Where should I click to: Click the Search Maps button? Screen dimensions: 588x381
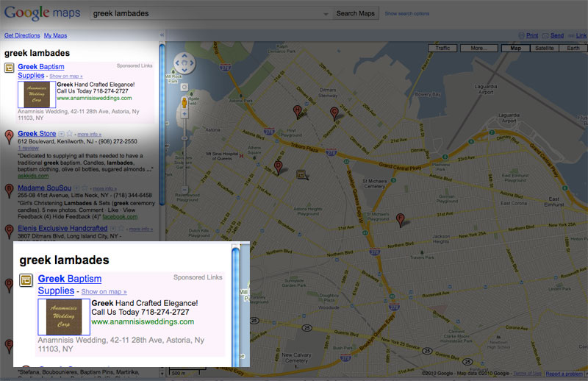[356, 13]
